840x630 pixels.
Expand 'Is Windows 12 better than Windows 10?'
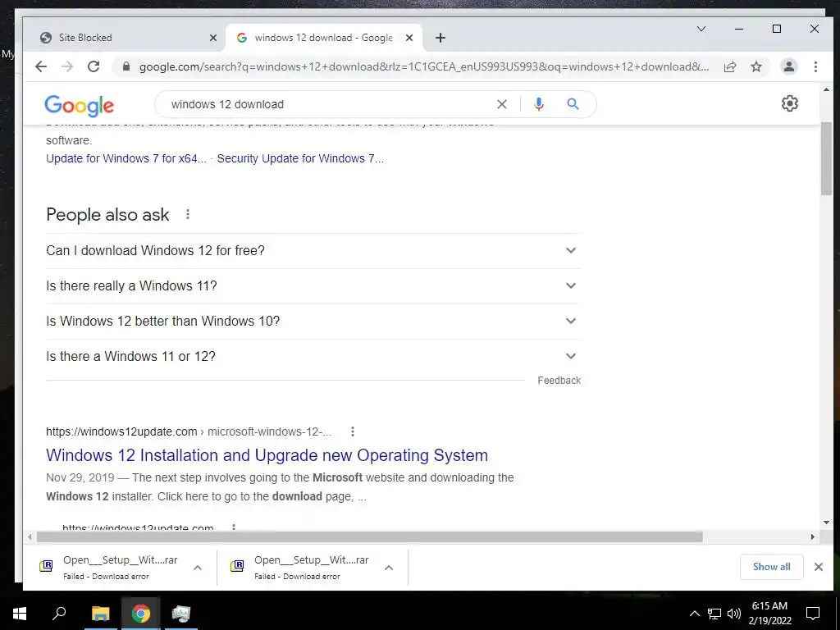pos(313,322)
